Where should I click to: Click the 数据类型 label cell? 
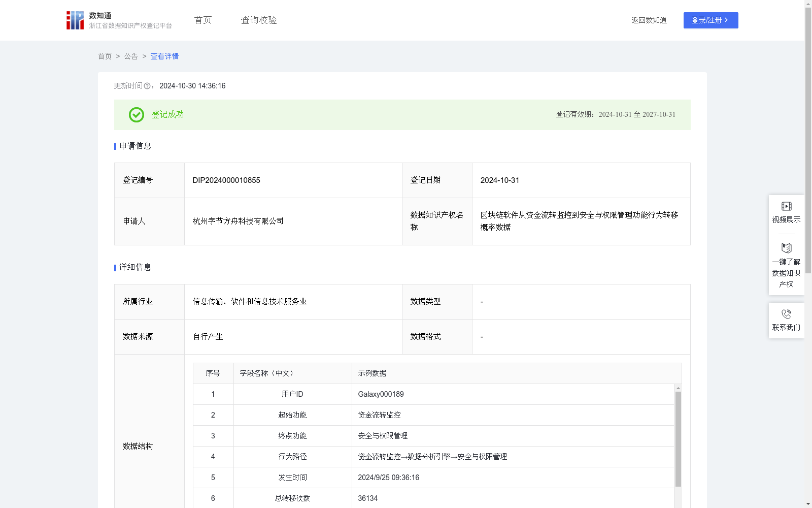(437, 302)
